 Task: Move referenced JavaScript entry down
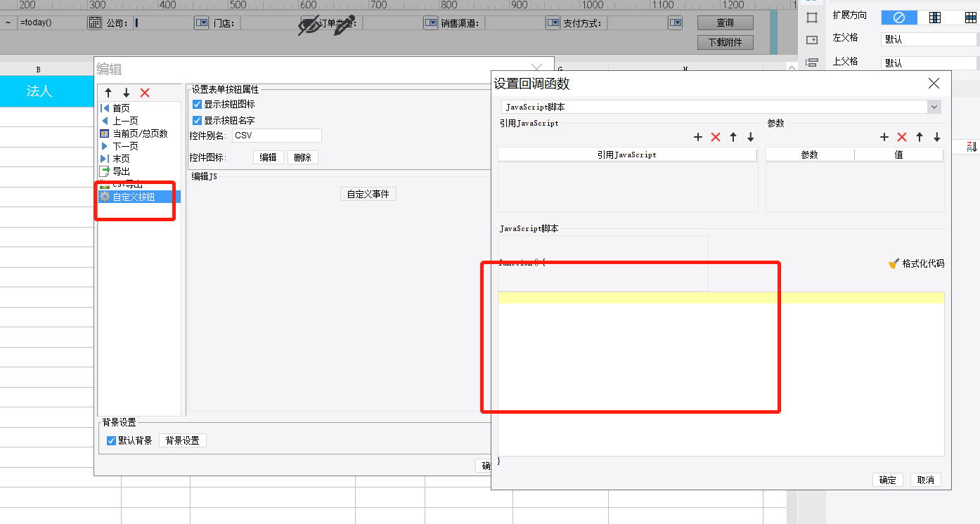pos(751,137)
